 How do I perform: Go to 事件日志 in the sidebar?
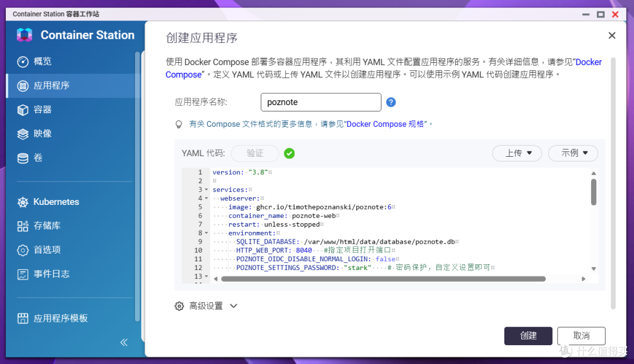point(51,274)
